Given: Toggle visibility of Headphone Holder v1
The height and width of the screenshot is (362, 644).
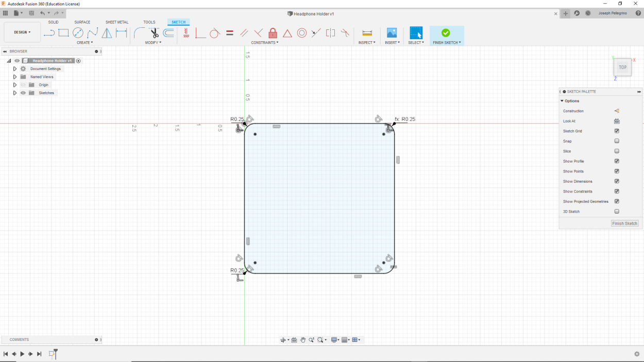Looking at the screenshot, I should 17,60.
